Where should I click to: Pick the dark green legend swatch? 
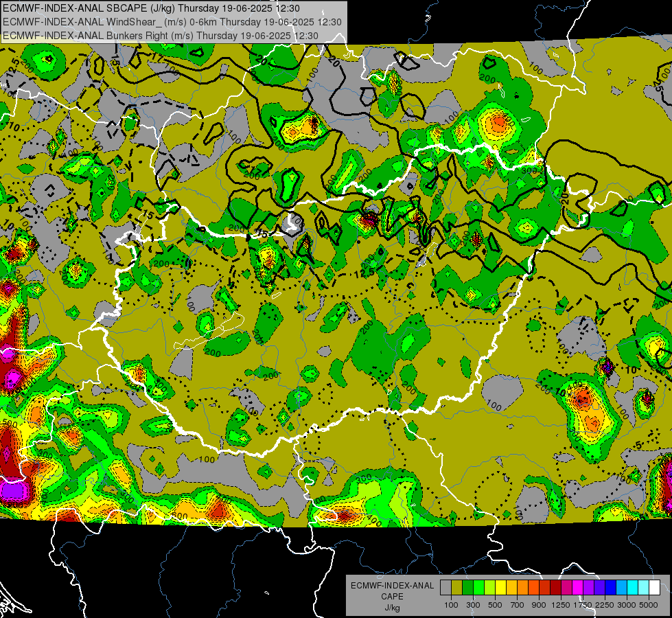pyautogui.click(x=467, y=588)
